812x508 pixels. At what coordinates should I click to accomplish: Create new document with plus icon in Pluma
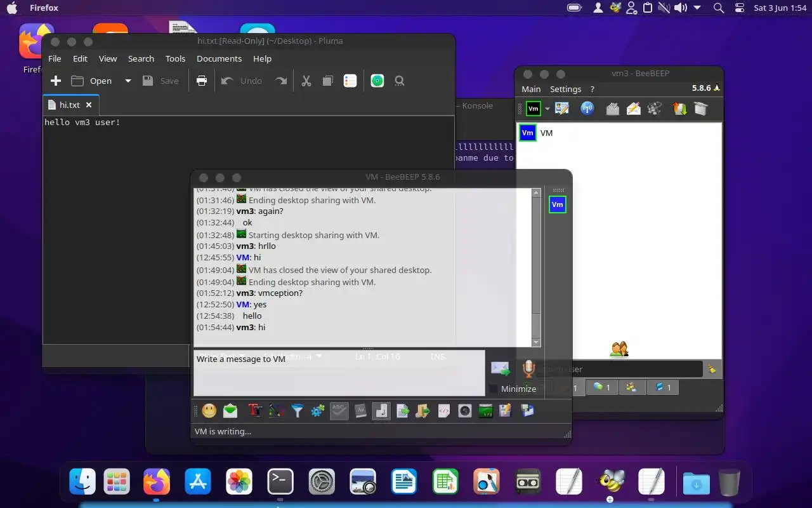[x=56, y=81]
